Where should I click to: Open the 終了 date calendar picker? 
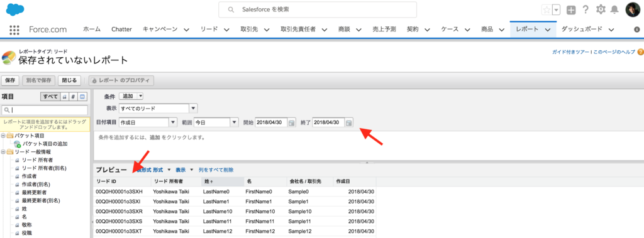point(348,122)
